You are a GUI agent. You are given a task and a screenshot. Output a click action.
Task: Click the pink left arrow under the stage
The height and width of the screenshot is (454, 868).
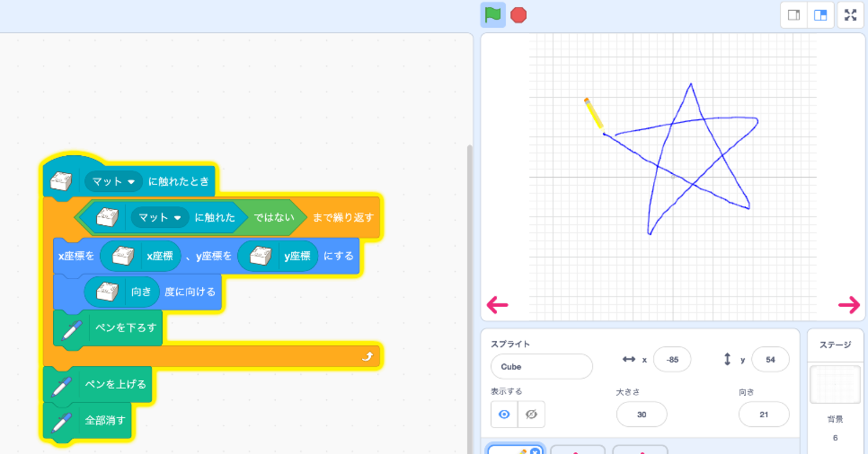click(497, 305)
